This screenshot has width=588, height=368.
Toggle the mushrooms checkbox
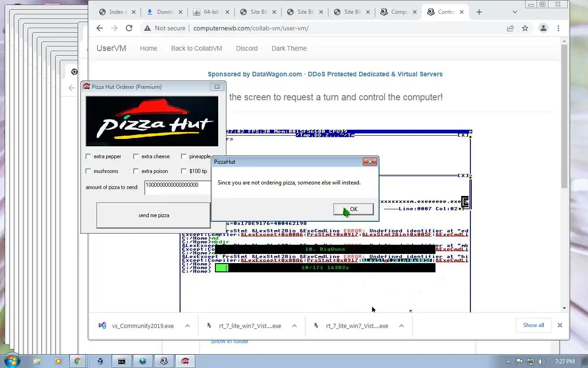tap(88, 171)
